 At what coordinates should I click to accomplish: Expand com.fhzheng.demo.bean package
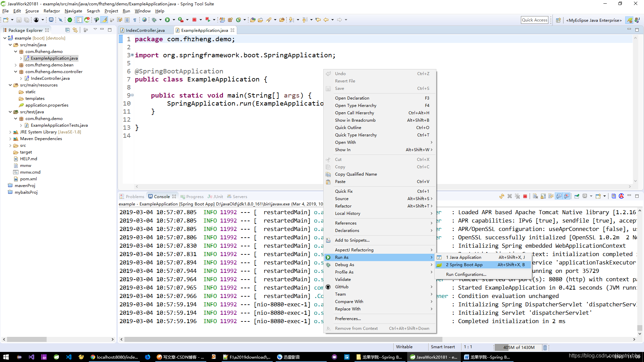15,65
